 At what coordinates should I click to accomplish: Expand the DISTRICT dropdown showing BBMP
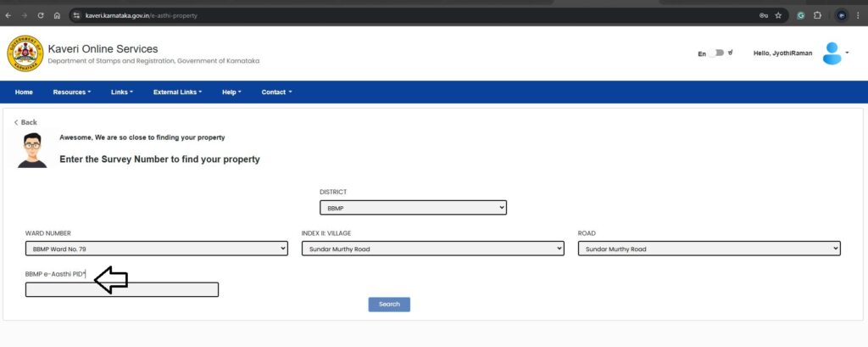click(x=413, y=207)
